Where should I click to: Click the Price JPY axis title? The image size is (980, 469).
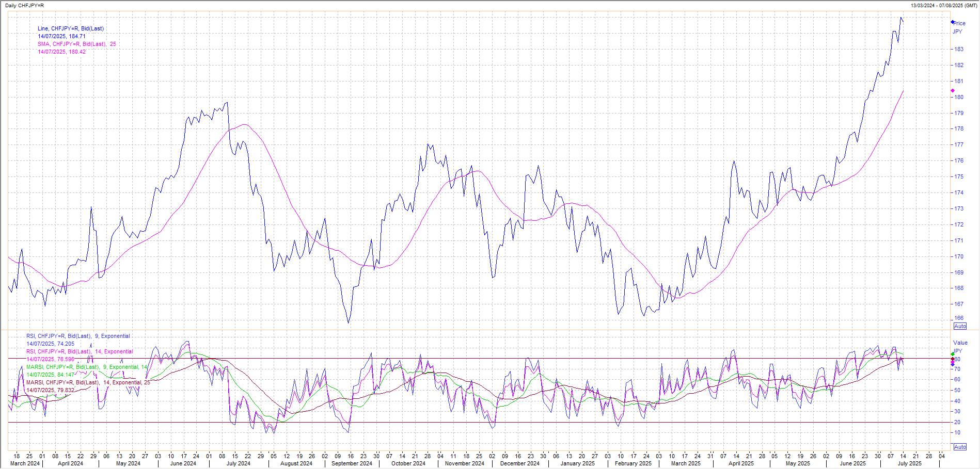959,27
